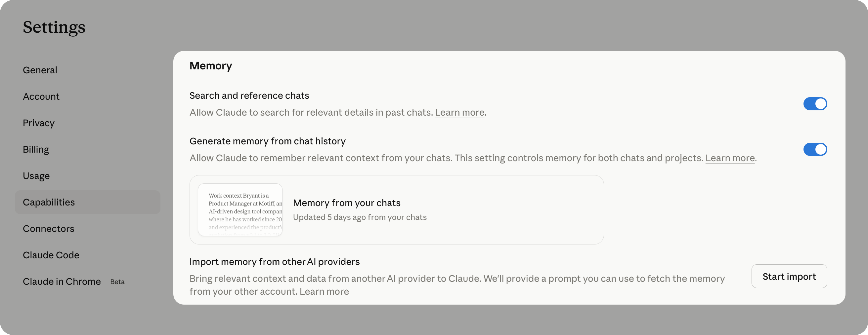868x335 pixels.
Task: Open Connectors settings
Action: pyautogui.click(x=48, y=229)
